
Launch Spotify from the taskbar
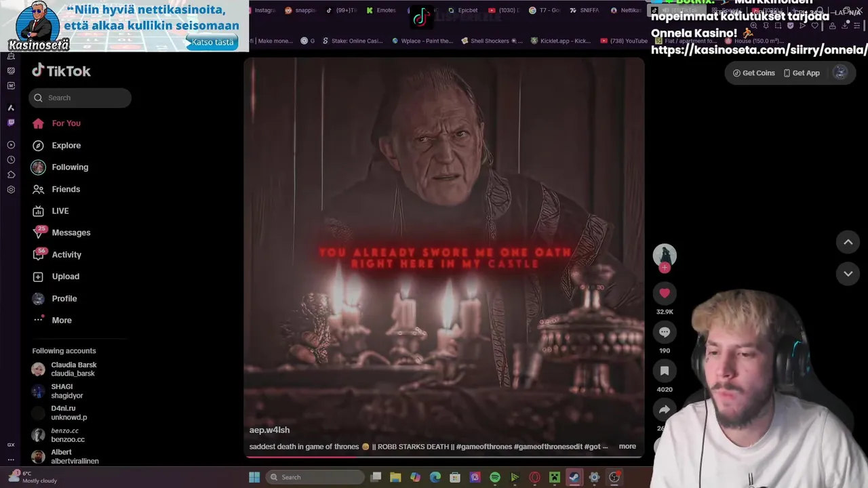[x=495, y=477]
